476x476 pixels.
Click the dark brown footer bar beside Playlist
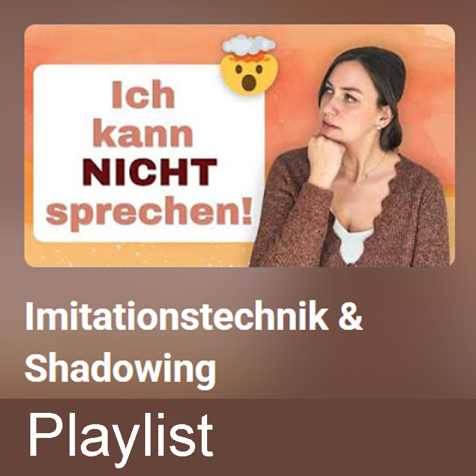[343, 437]
